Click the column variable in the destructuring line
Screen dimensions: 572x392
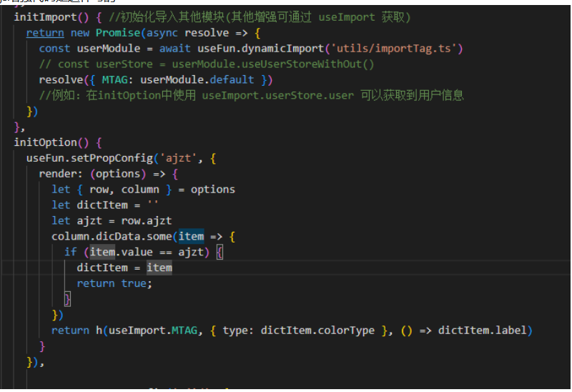140,190
